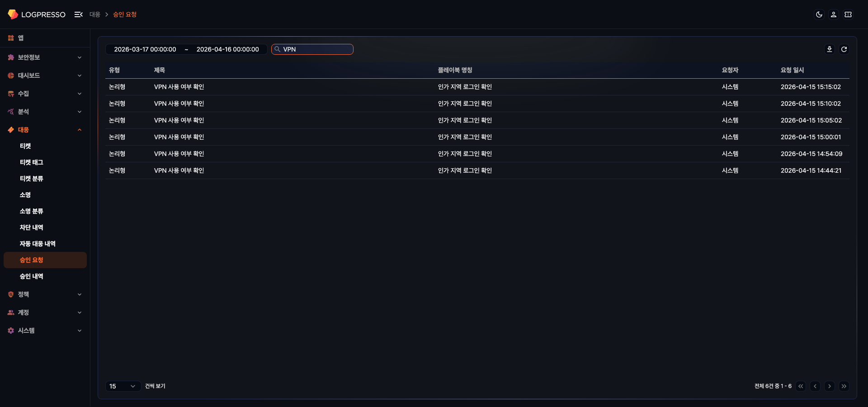Toggle dark mode moon icon
The image size is (868, 407).
(819, 14)
